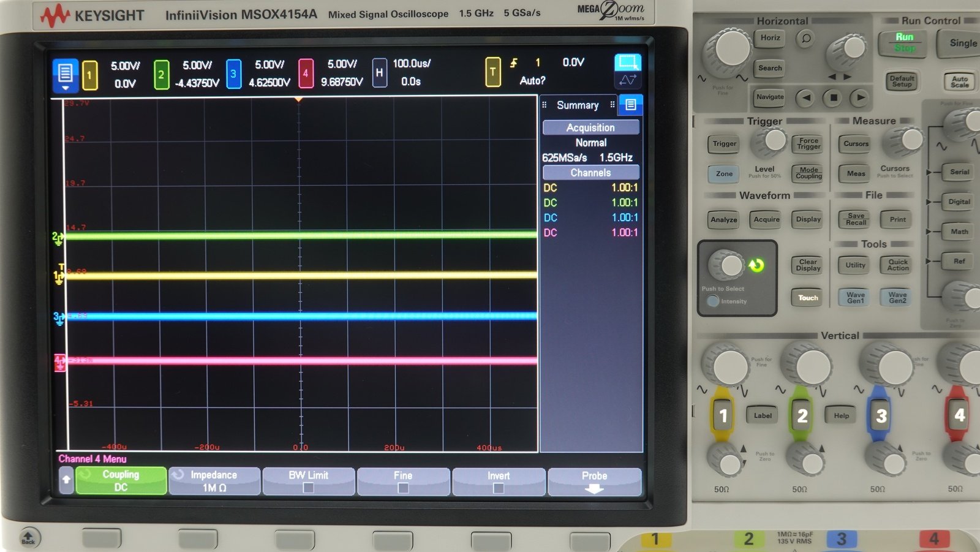Click the trigger position marker atop graticule

[x=299, y=99]
